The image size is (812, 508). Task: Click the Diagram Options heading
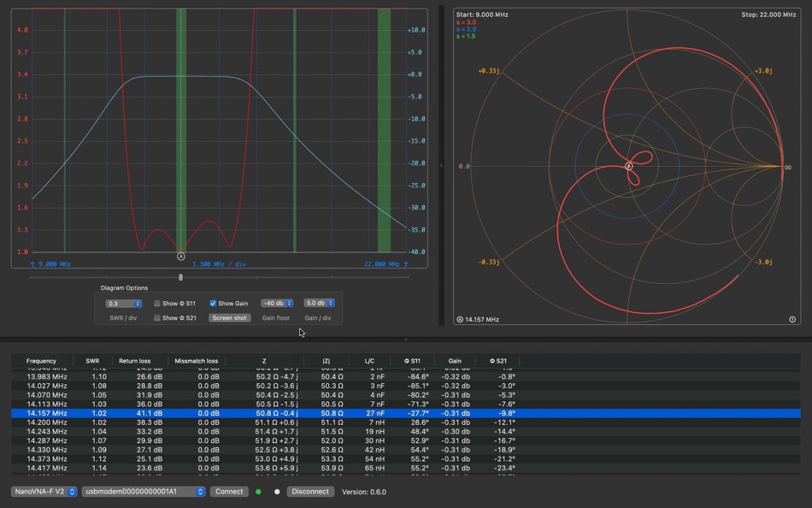(124, 287)
